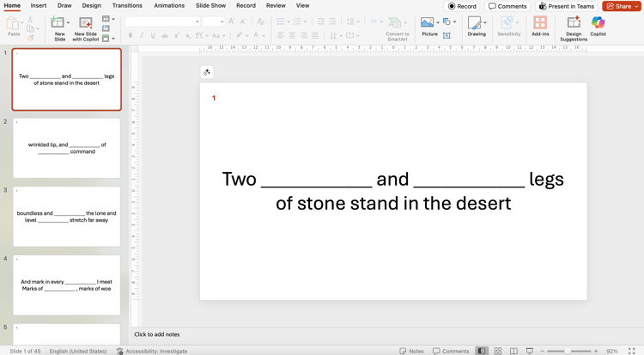Click the zoom slider in status bar
The image size is (644, 355).
point(569,351)
